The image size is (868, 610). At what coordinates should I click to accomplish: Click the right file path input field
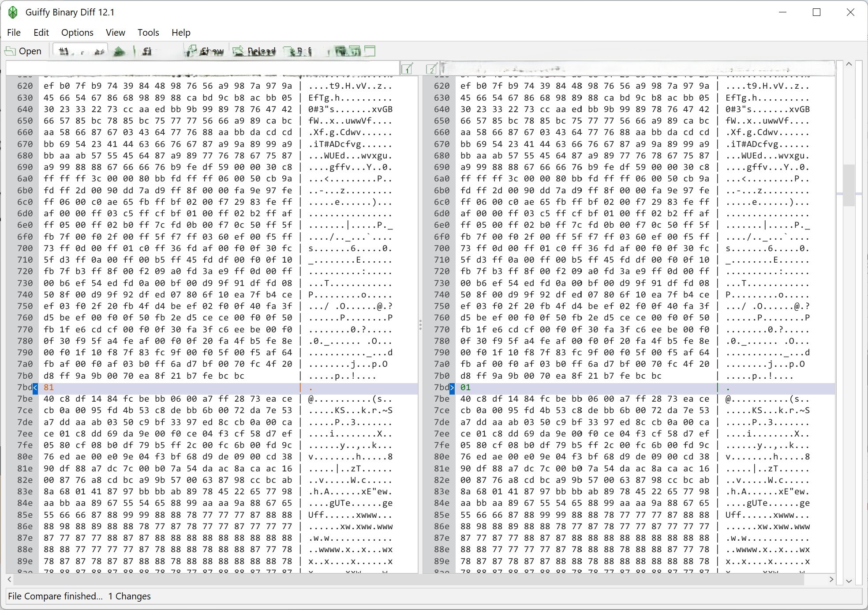pyautogui.click(x=637, y=68)
